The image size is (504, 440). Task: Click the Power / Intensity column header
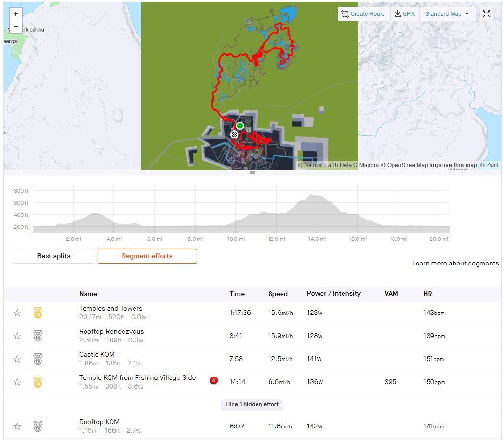coord(334,294)
